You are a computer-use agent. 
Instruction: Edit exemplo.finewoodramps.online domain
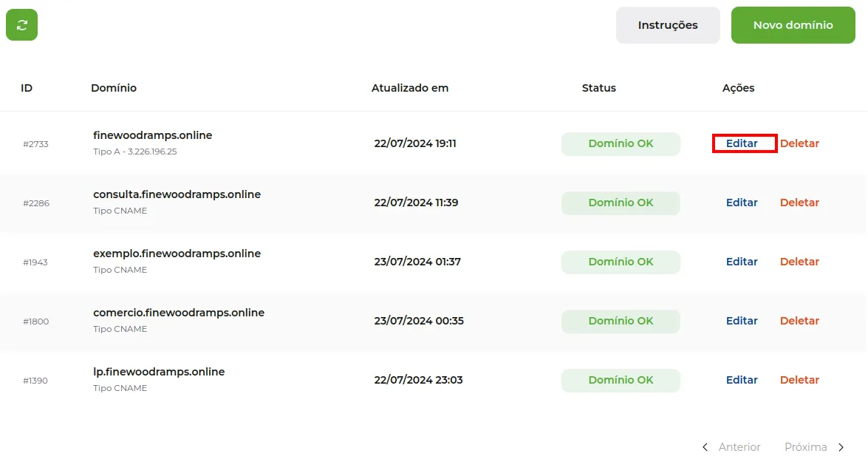click(x=742, y=262)
